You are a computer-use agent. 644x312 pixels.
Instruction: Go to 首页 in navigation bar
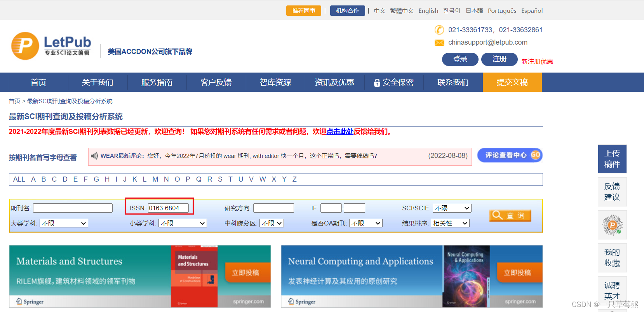click(38, 82)
